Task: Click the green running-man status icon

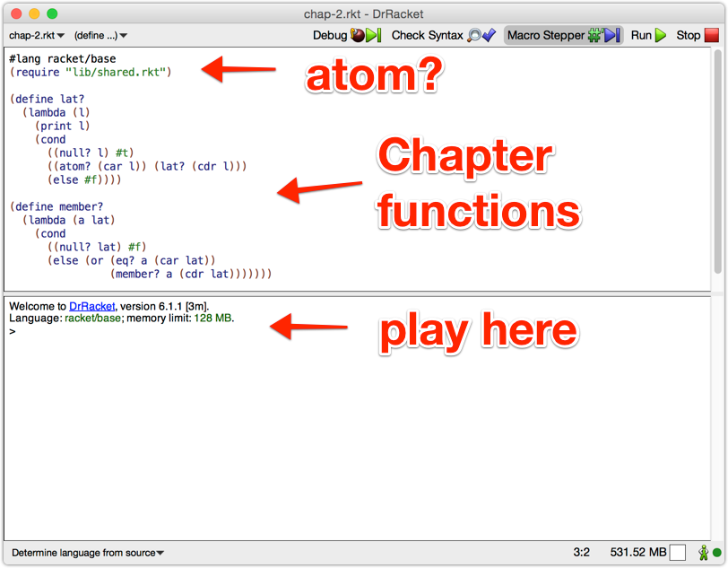Action: click(704, 553)
